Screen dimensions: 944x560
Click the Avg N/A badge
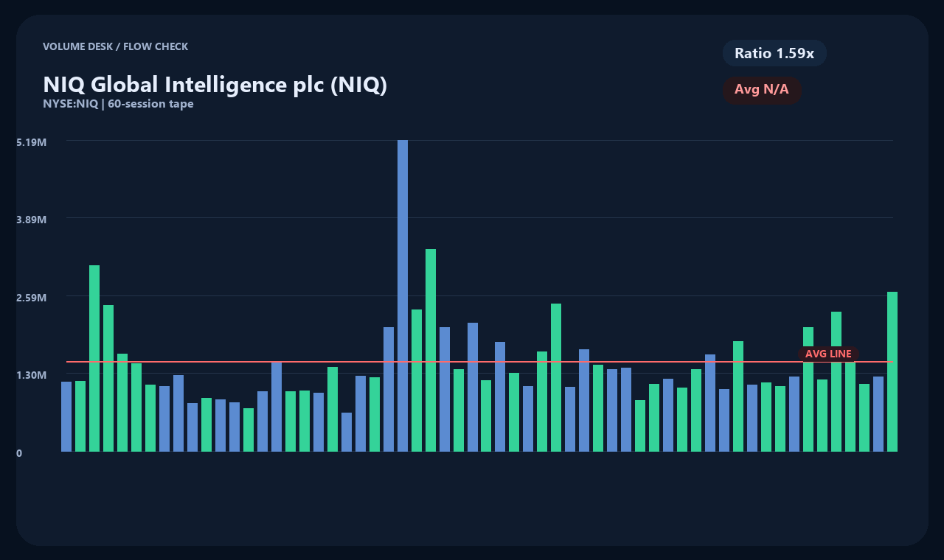point(762,90)
